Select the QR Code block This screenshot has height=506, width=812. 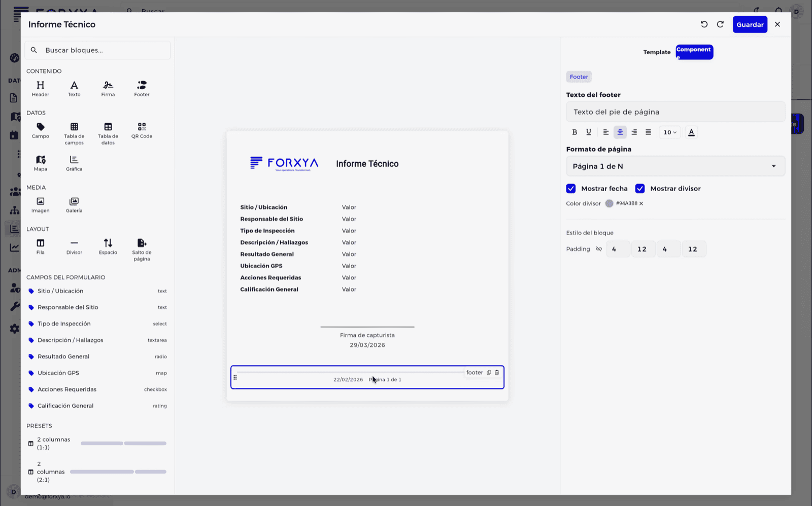point(142,130)
